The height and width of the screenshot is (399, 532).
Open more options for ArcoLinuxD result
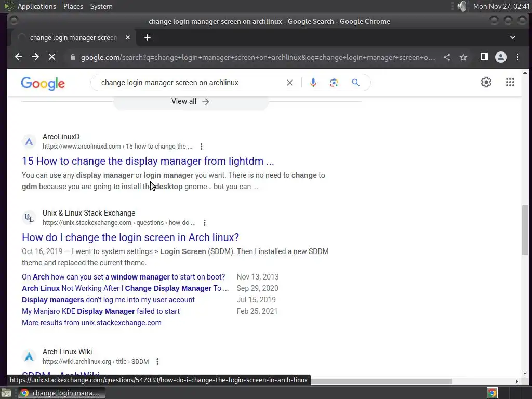click(x=202, y=147)
